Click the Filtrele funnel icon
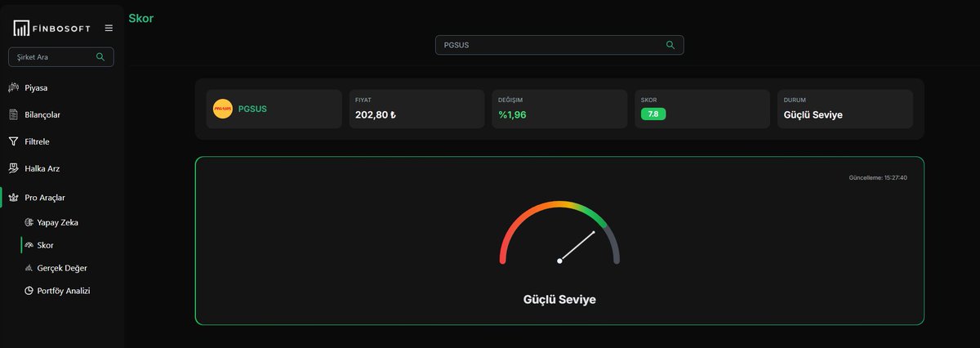980x348 pixels. pos(13,141)
